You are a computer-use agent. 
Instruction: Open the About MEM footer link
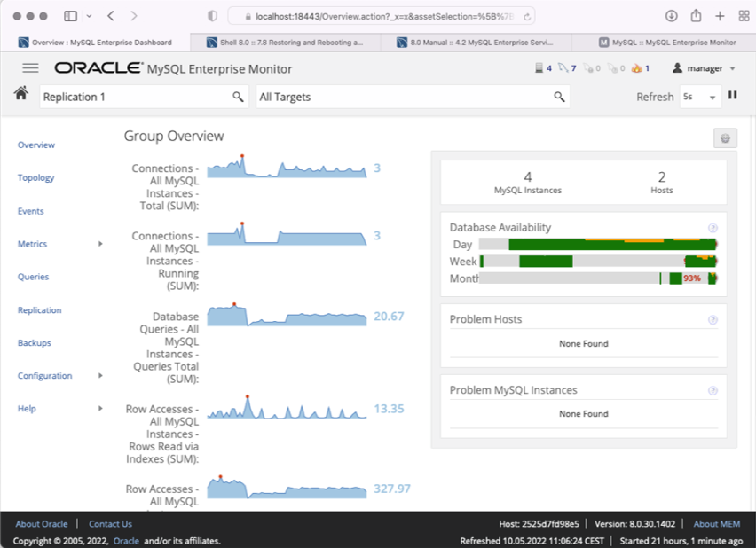pos(716,524)
